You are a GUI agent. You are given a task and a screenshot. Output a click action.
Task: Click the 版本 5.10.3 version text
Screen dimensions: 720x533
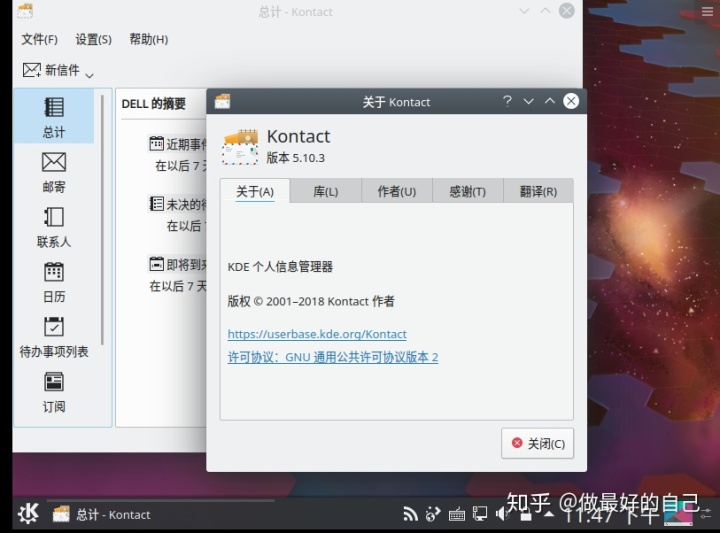[295, 158]
